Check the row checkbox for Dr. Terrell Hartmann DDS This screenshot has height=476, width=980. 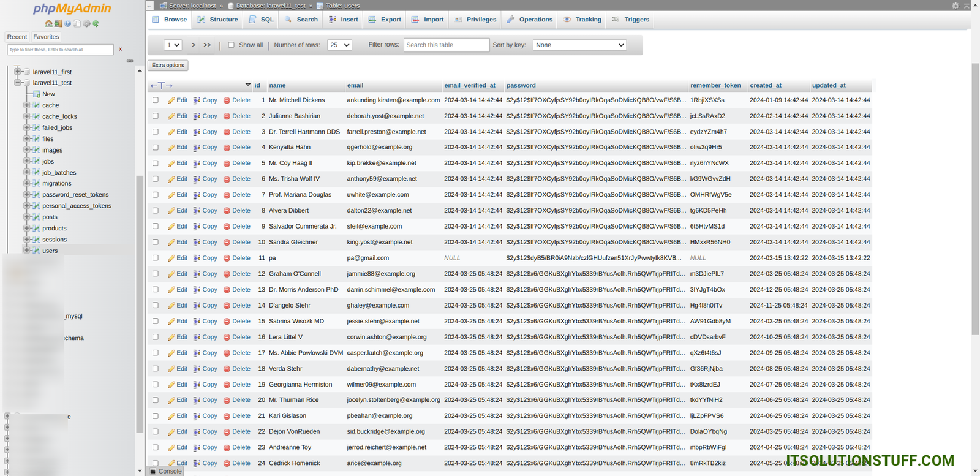(x=155, y=132)
